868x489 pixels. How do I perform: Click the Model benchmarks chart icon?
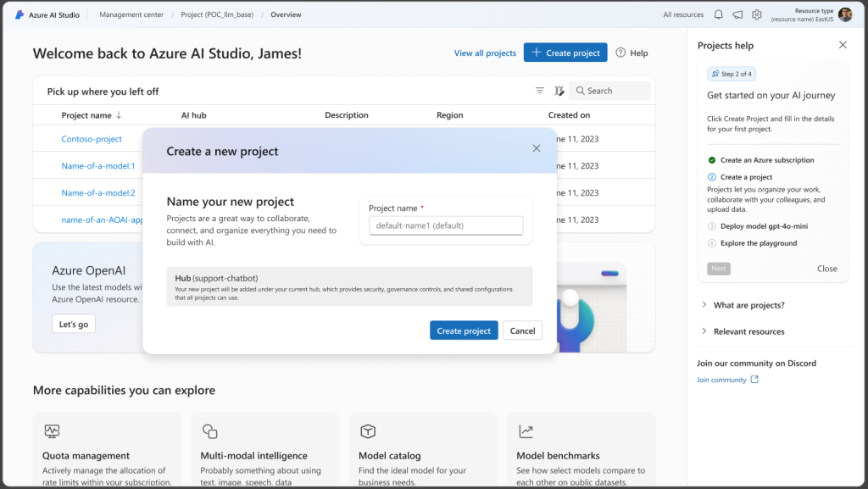tap(526, 431)
